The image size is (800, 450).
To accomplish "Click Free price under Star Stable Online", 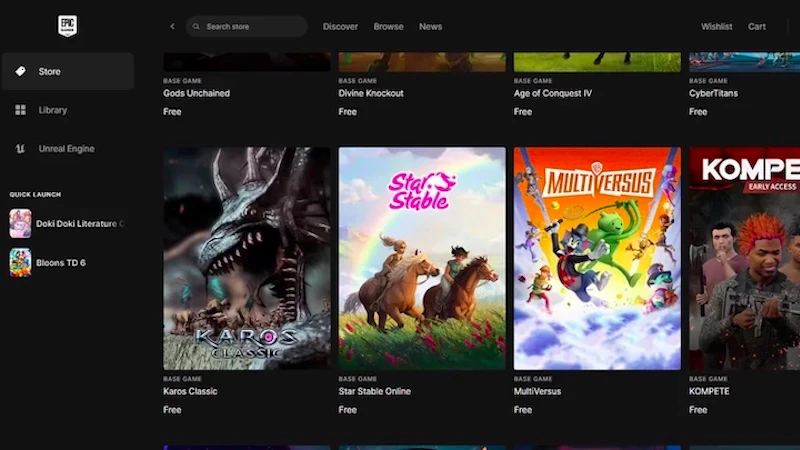I will tap(347, 410).
